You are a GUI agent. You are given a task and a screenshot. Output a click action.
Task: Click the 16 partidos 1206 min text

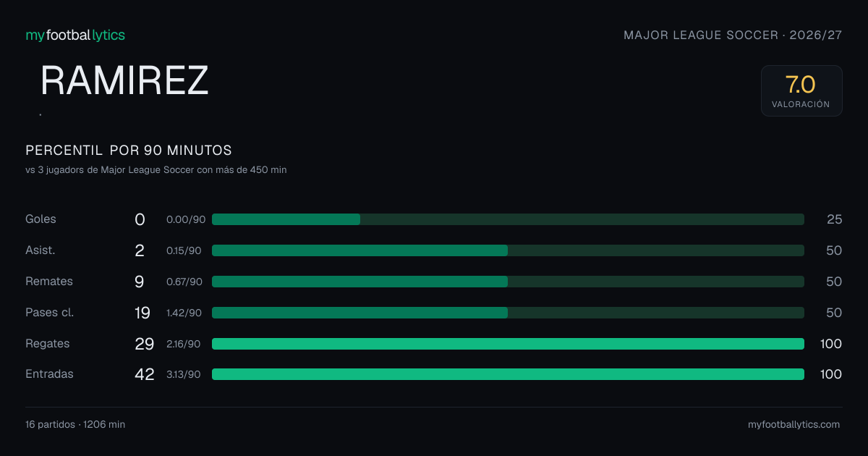(75, 425)
